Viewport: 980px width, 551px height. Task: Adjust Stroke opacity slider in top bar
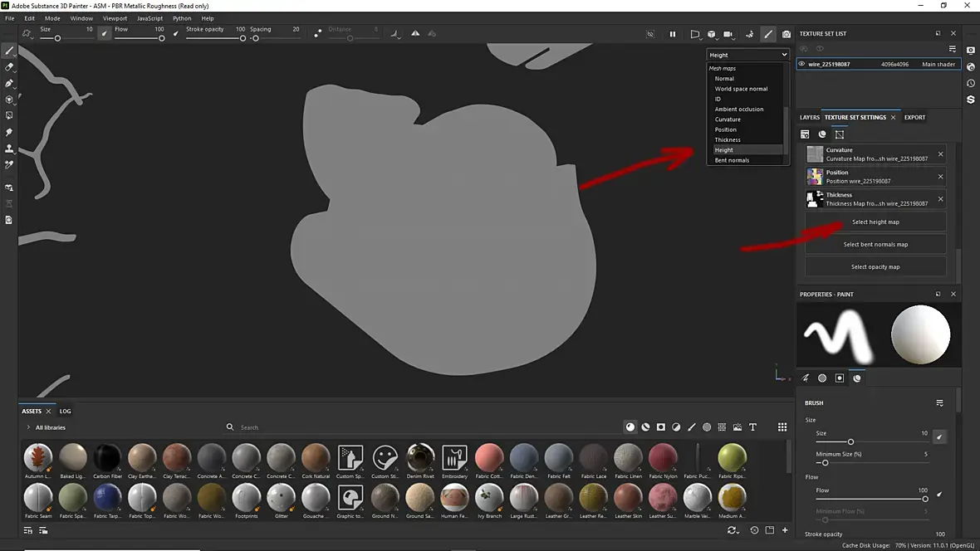(215, 39)
